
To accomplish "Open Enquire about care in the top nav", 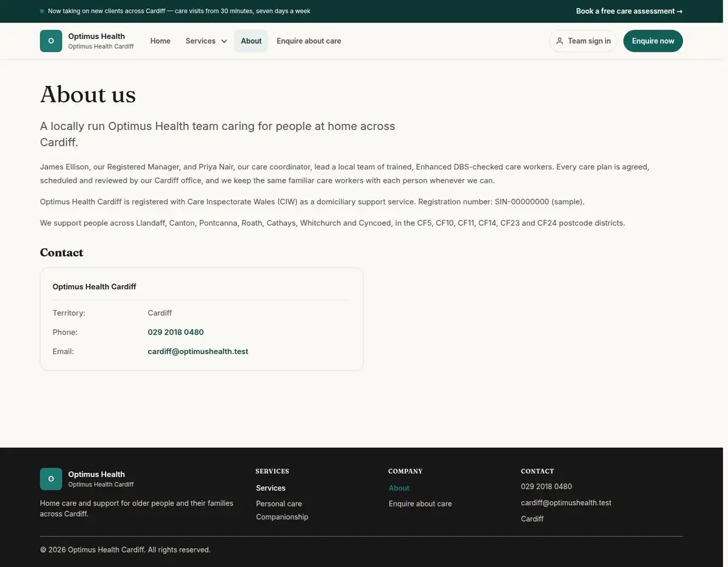I will pos(309,41).
